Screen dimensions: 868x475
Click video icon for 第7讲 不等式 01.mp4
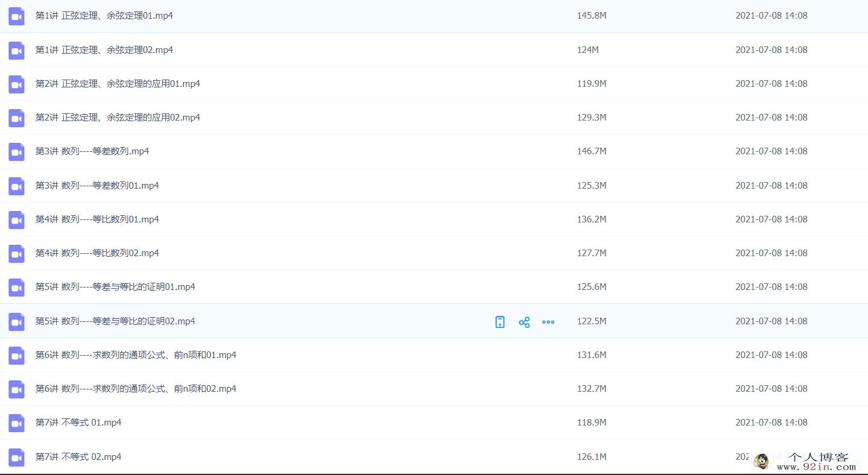pos(16,423)
